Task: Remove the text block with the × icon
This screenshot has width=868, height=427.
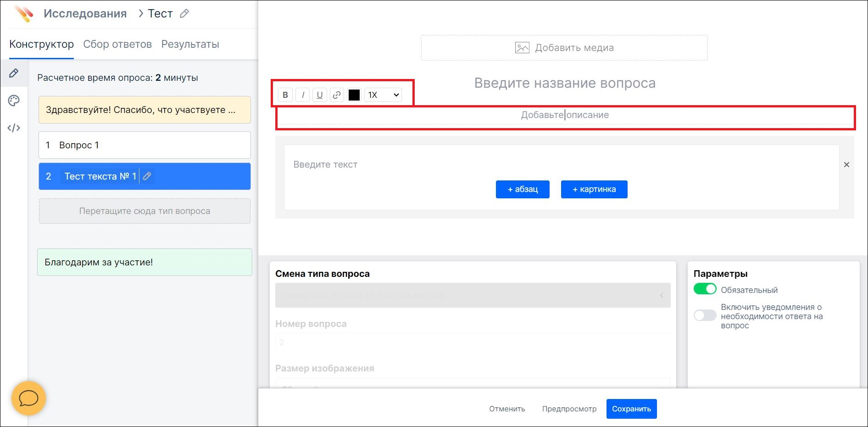Action: tap(846, 164)
